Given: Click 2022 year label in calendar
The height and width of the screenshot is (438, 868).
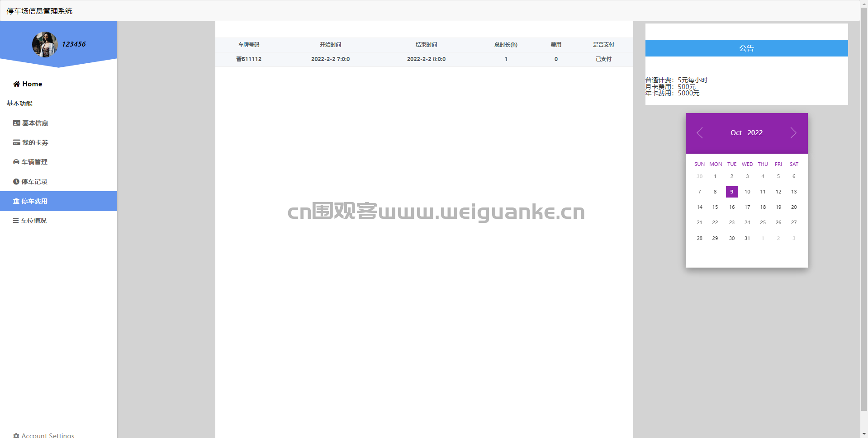Looking at the screenshot, I should click(755, 133).
